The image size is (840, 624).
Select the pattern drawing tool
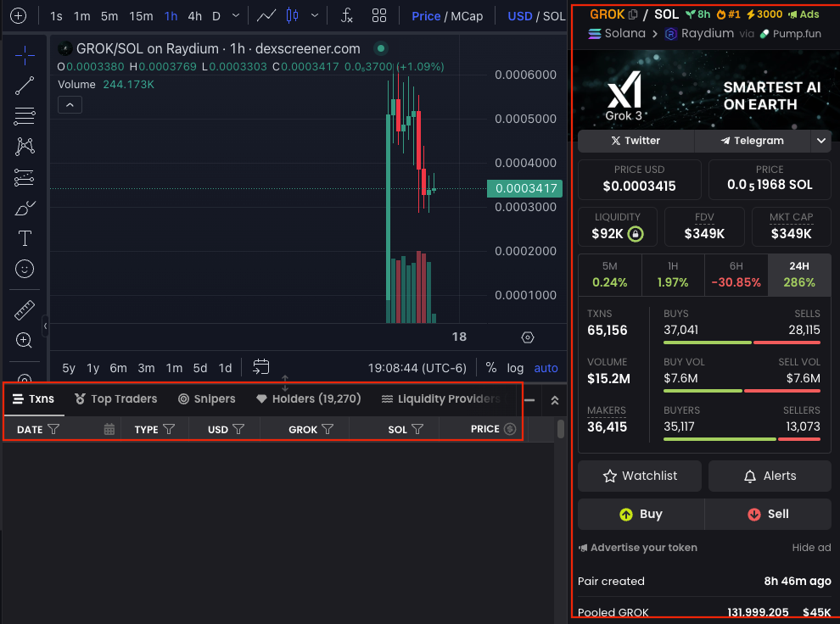click(25, 146)
